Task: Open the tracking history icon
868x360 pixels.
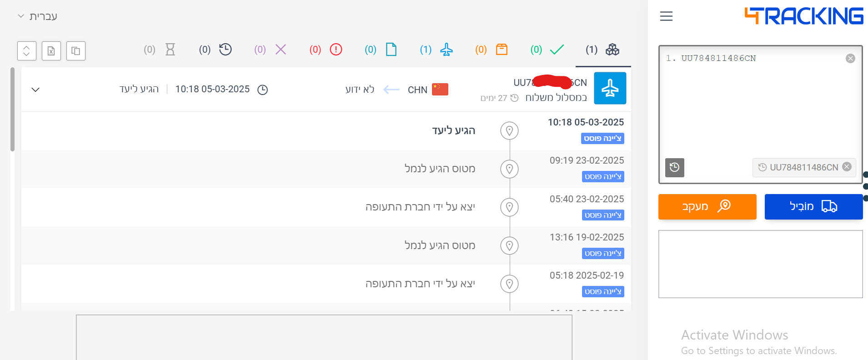Action: coord(674,167)
